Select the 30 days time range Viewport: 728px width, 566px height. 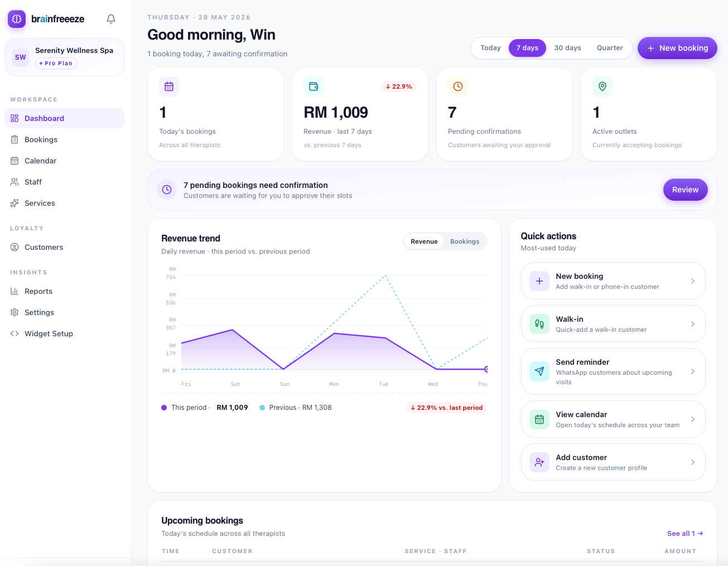567,48
